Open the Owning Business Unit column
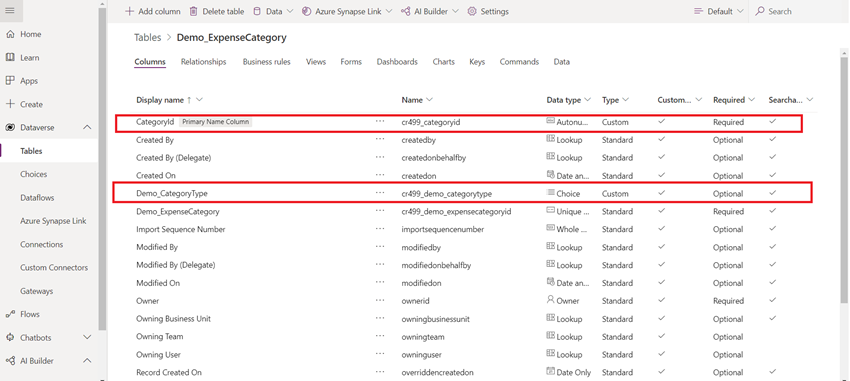 (x=173, y=319)
